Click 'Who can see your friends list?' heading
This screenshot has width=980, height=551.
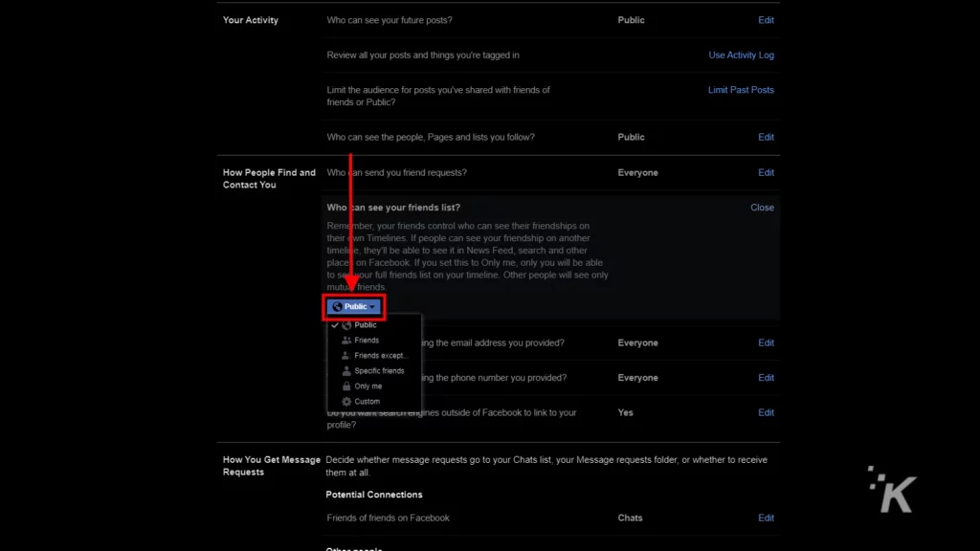[x=393, y=208]
